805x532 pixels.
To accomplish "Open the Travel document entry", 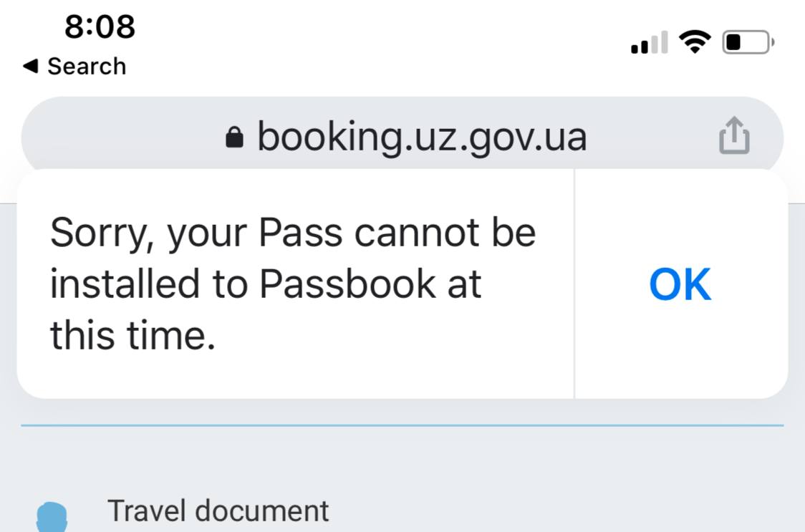I will coord(218,511).
